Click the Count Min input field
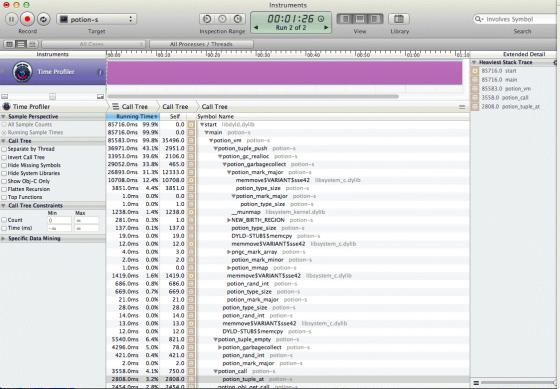 pyautogui.click(x=60, y=220)
